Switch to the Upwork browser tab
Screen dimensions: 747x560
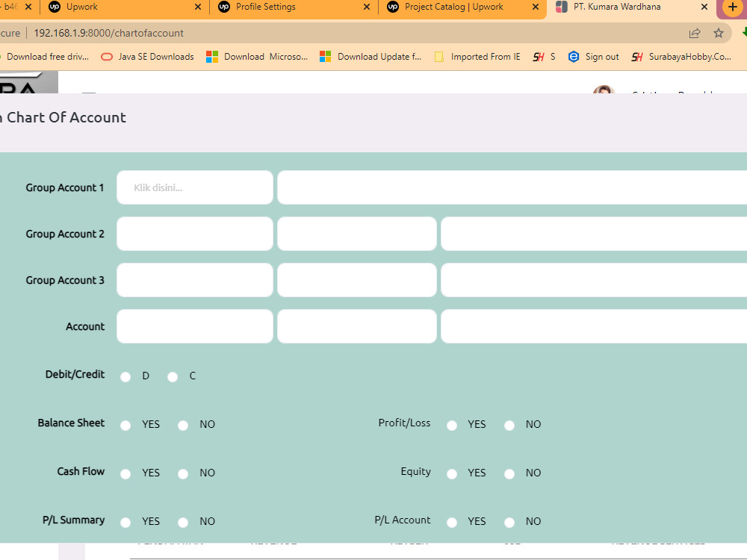[125, 7]
